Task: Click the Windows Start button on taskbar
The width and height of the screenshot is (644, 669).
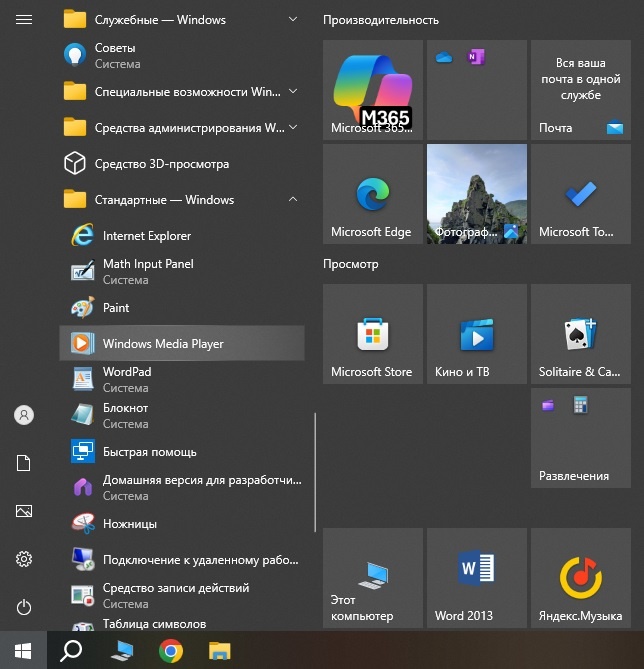Action: (23, 651)
